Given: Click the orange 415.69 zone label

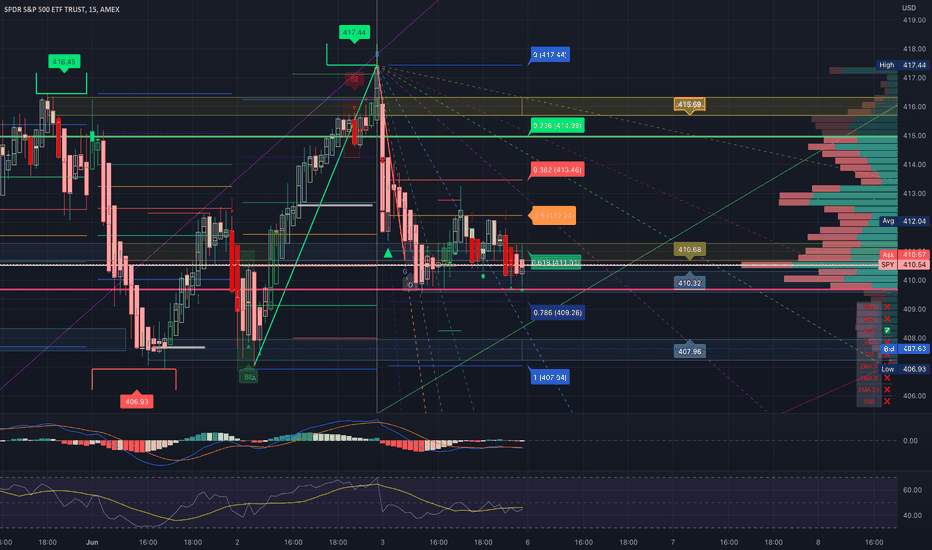Looking at the screenshot, I should click(689, 105).
